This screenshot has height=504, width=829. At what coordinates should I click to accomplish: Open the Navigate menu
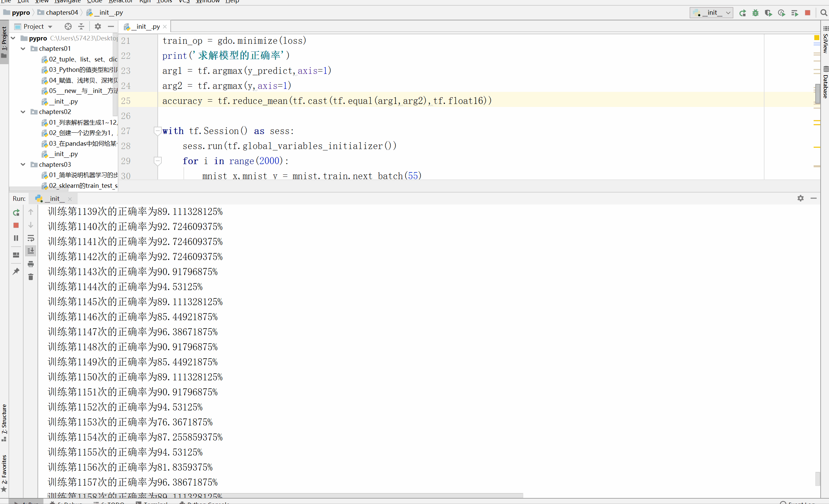click(x=67, y=1)
